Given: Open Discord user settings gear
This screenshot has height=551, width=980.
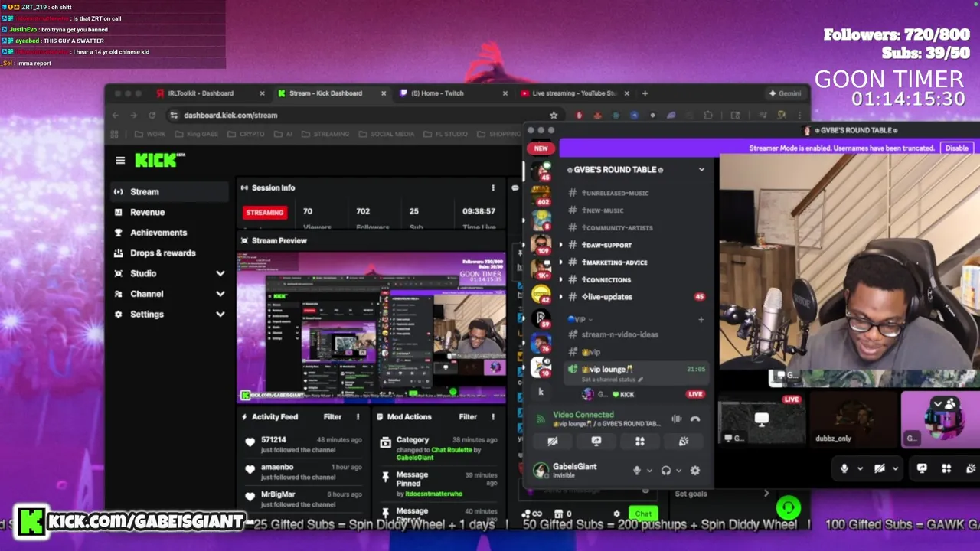Looking at the screenshot, I should tap(695, 471).
